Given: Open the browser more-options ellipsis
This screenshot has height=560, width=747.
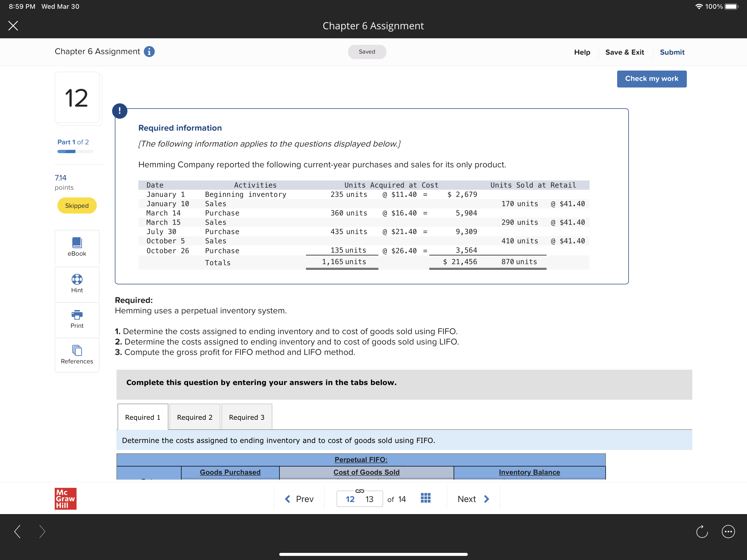Looking at the screenshot, I should click(728, 531).
